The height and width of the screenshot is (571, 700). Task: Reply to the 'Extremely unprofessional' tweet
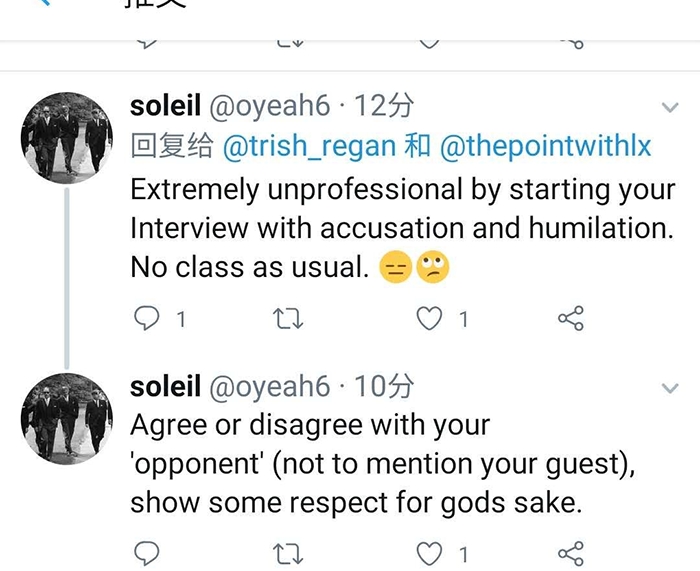[147, 319]
